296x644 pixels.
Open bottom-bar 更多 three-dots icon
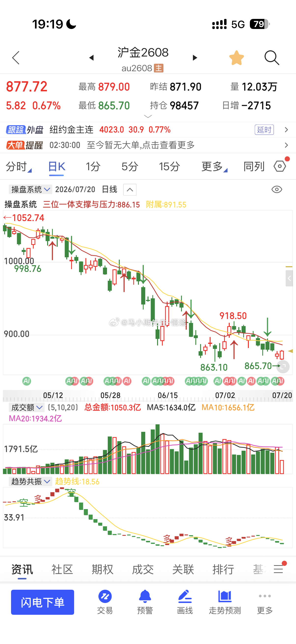(x=265, y=602)
